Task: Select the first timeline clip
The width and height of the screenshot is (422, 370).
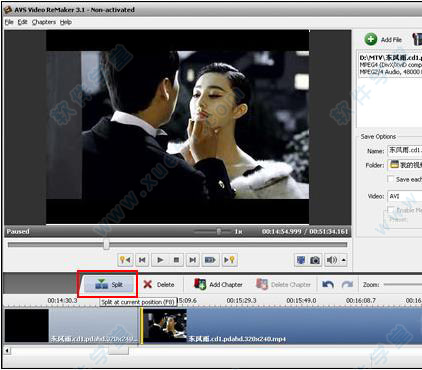Action: coord(71,326)
